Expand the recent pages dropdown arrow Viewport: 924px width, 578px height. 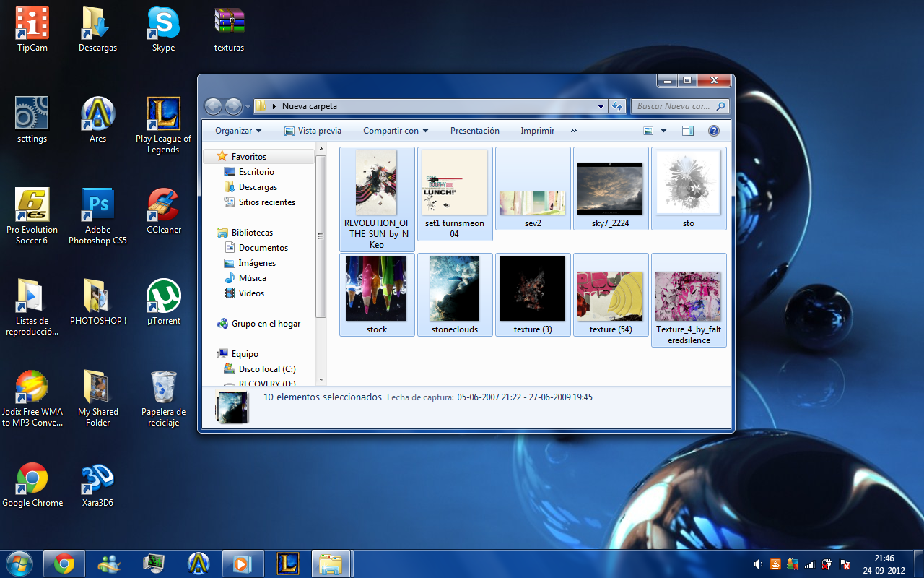248,107
